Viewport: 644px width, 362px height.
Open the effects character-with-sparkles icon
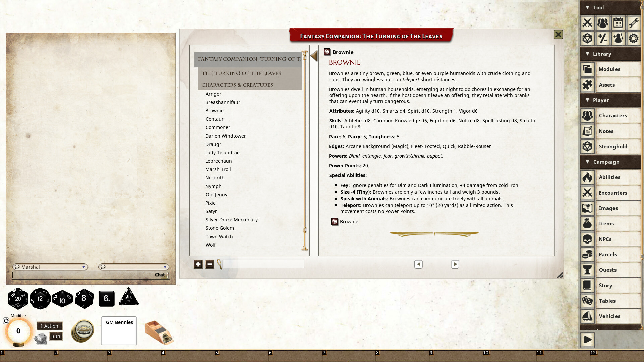coord(619,39)
